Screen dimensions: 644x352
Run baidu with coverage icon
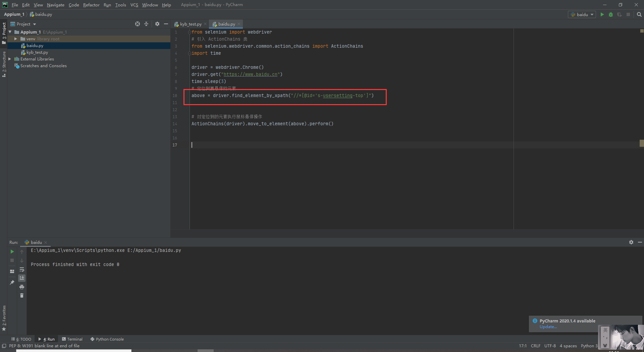click(x=619, y=14)
